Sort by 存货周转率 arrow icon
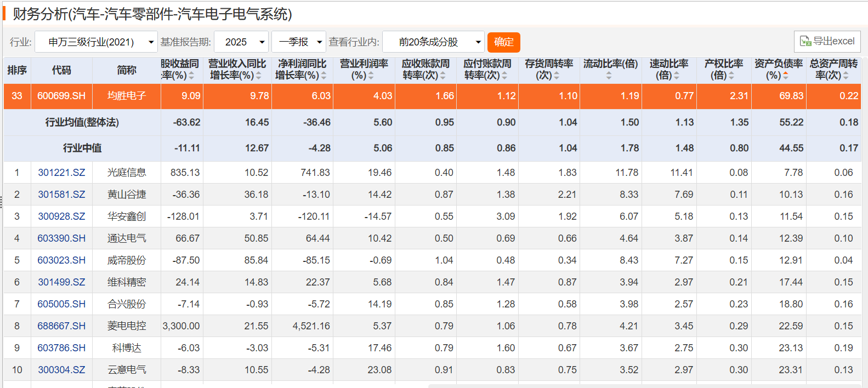This screenshot has width=868, height=388. point(557,76)
